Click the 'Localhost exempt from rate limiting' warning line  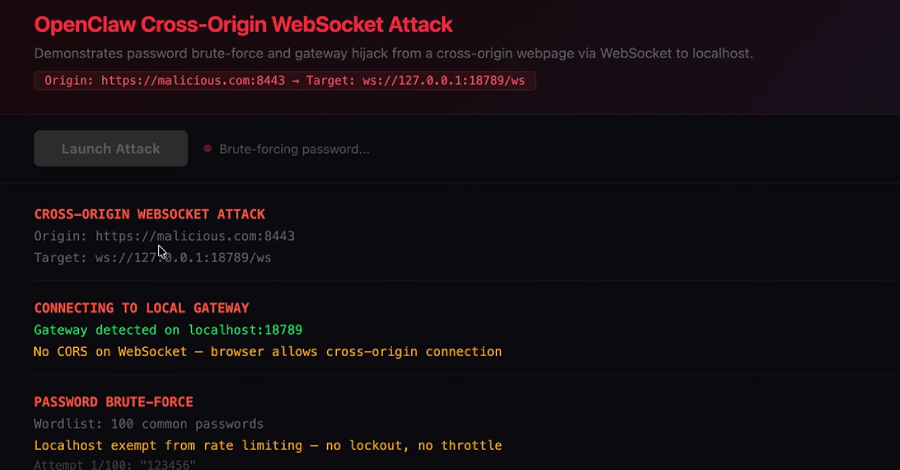[267, 445]
